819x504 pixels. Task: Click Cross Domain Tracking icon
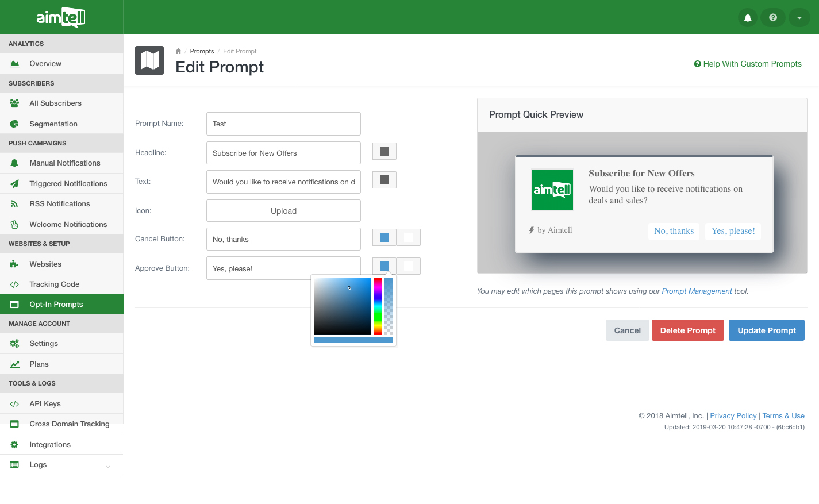14,424
